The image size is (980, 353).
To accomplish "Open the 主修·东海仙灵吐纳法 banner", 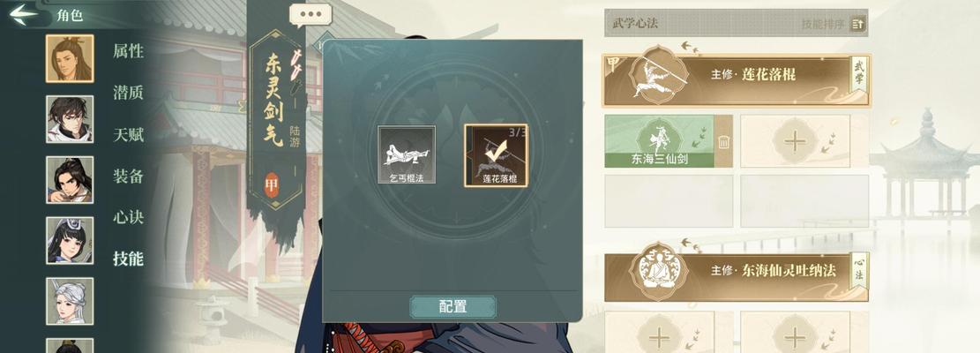I will point(737,272).
